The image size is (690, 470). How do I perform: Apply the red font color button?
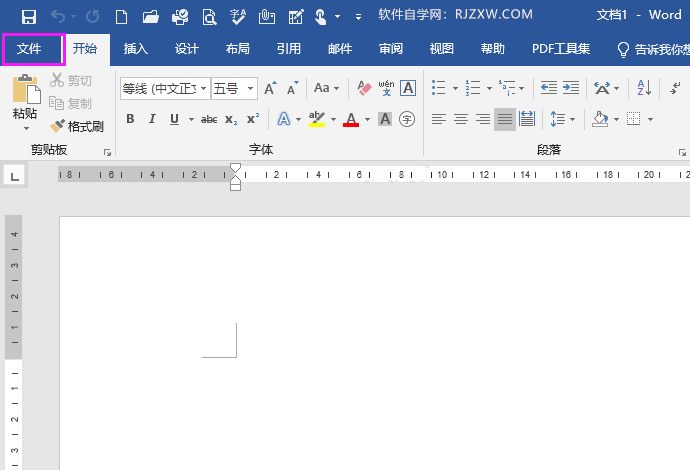(351, 119)
